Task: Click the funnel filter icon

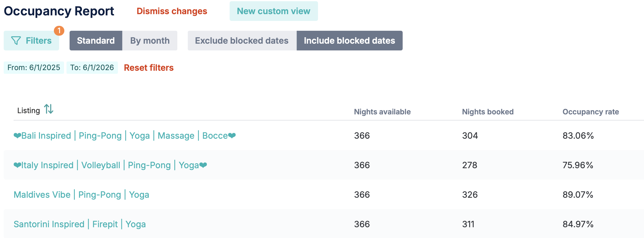Action: click(x=16, y=41)
